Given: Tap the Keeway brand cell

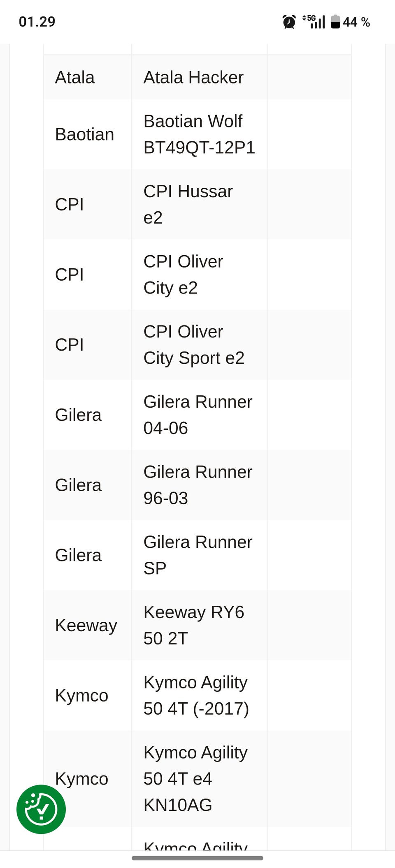Looking at the screenshot, I should pos(86,625).
